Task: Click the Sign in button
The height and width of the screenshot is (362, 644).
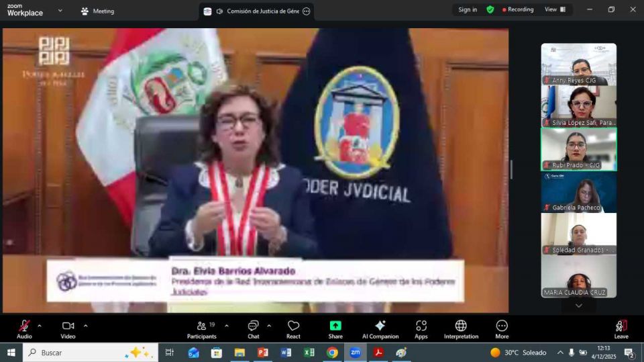Action: 468,9
